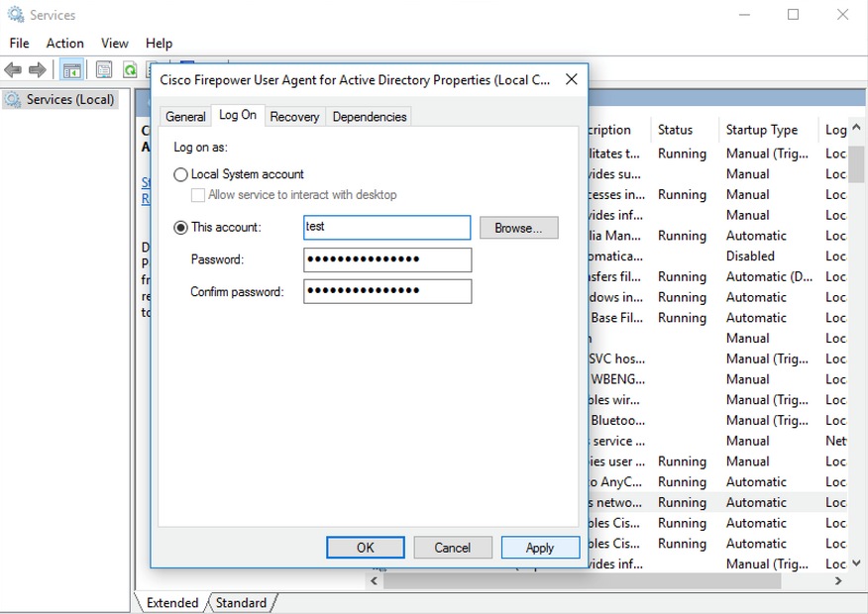
Task: Toggle the Show/Hide Console Tree icon
Action: pos(70,69)
